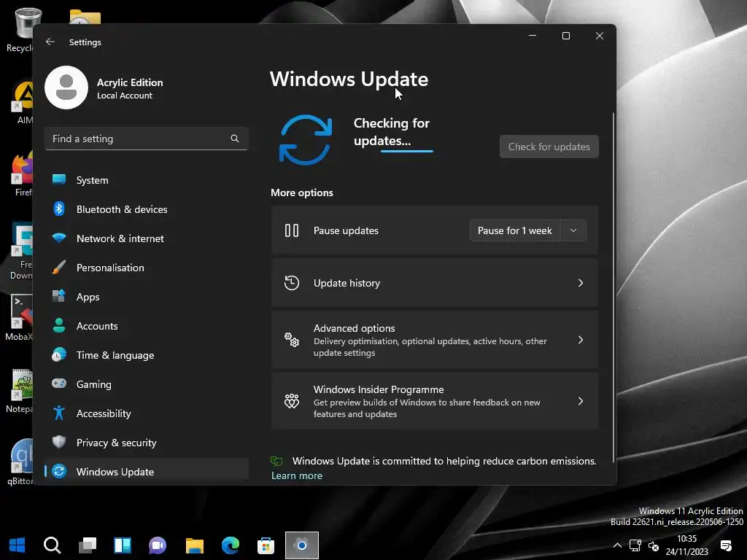Click the Firefox desktop shortcut
Viewport: 747px width, 560px height.
click(22, 175)
